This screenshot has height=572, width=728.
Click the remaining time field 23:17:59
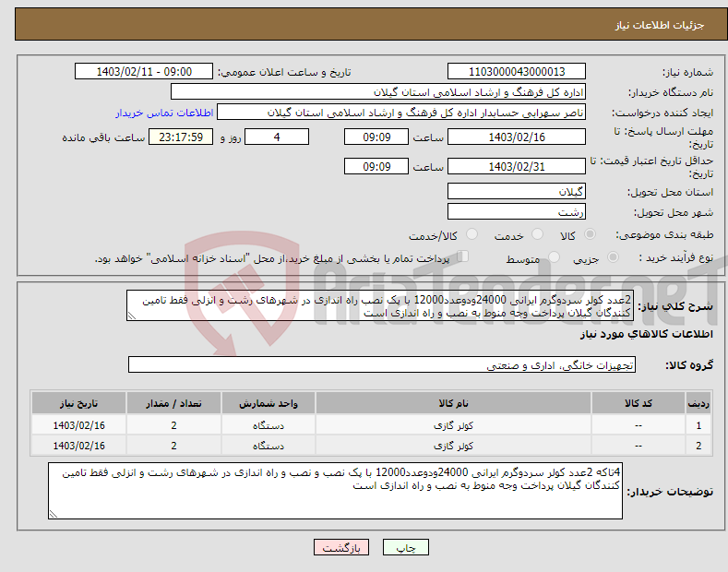(x=181, y=137)
